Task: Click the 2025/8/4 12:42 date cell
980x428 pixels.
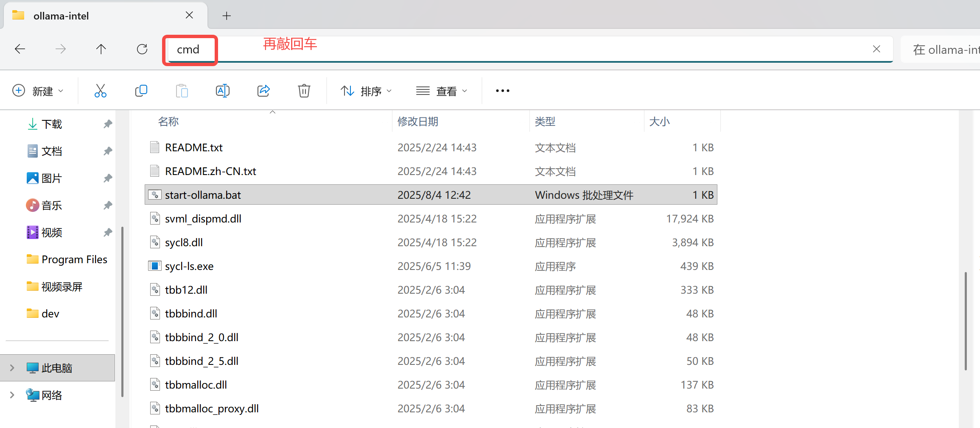Action: pos(434,195)
